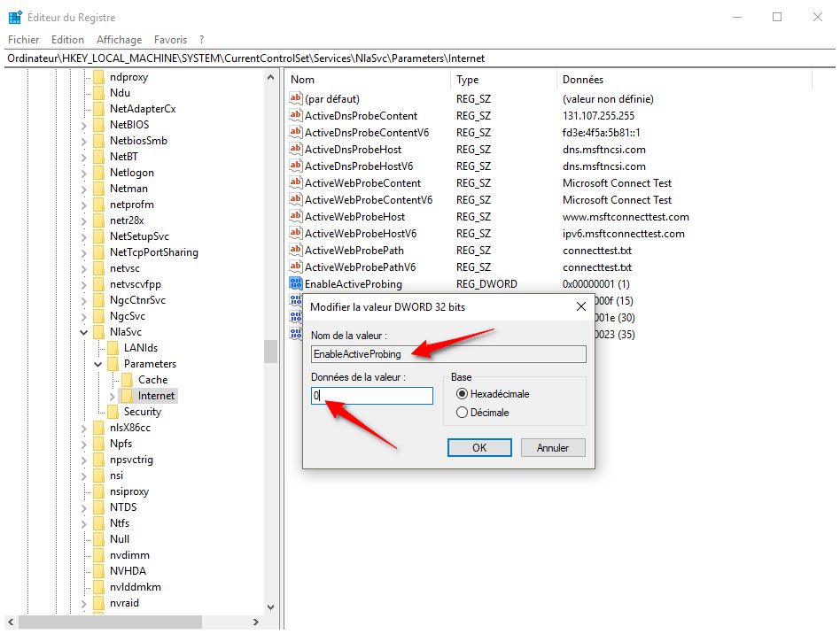Select the NetTcpPortSharing tree item
Image resolution: width=840 pixels, height=634 pixels.
tap(154, 252)
